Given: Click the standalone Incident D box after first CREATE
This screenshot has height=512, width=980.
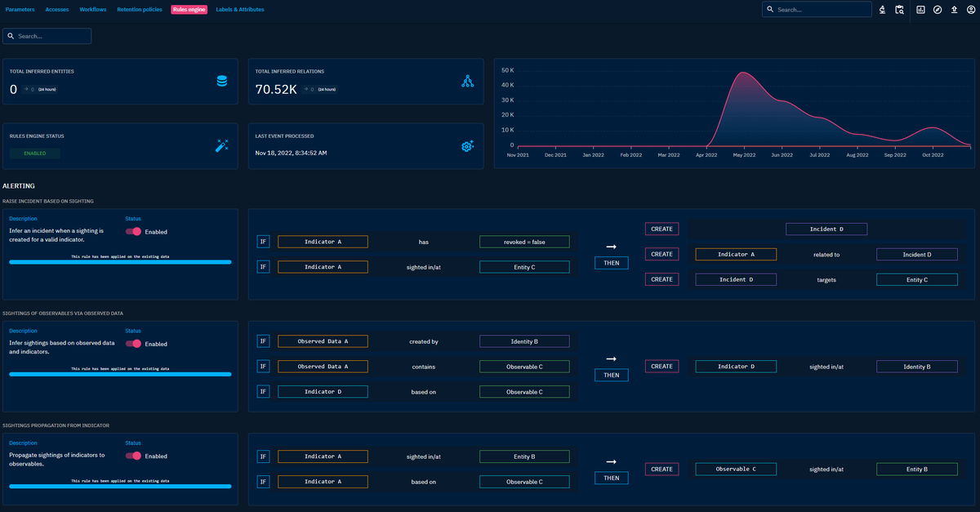Looking at the screenshot, I should [826, 229].
